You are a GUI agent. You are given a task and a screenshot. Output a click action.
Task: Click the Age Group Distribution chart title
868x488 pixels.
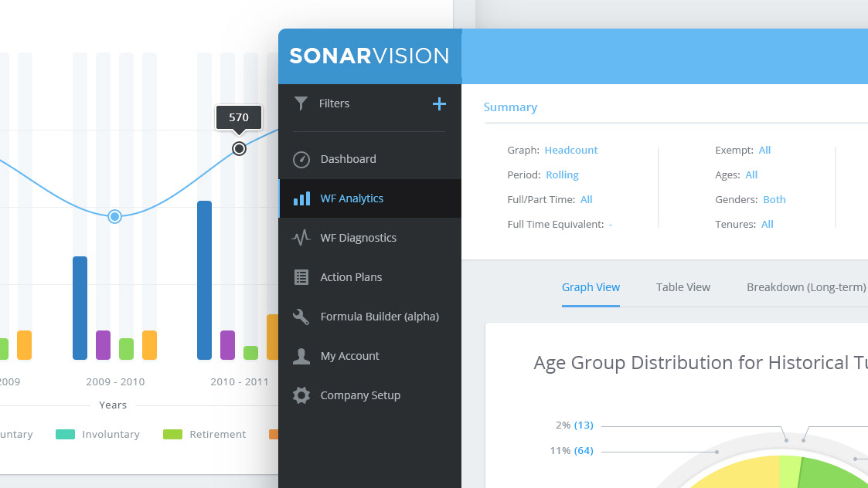pyautogui.click(x=700, y=363)
